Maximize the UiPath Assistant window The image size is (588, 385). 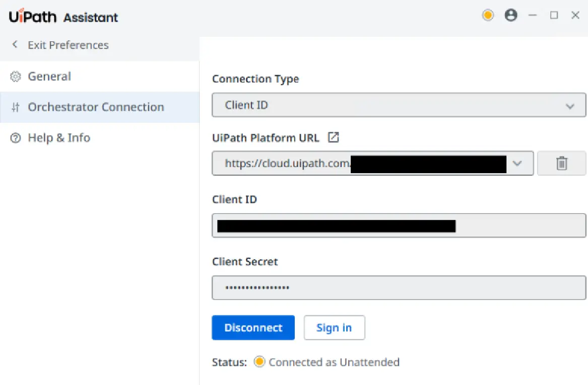tap(554, 16)
